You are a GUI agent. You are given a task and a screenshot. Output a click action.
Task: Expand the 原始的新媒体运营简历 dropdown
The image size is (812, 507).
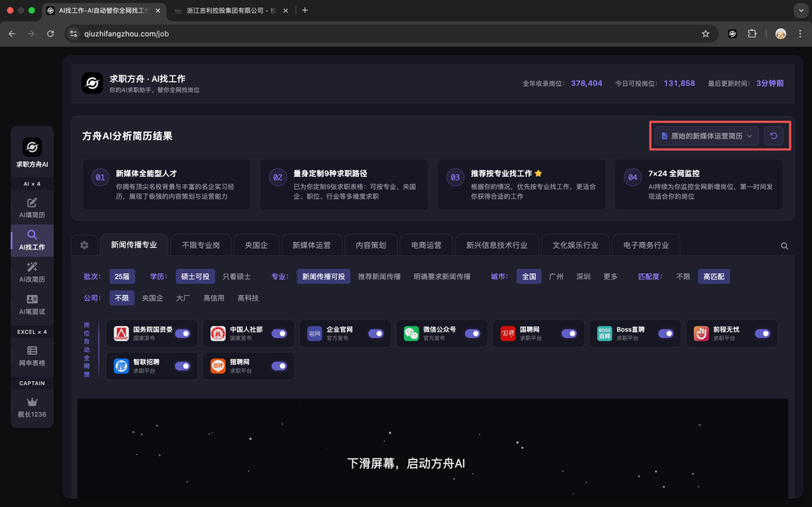click(x=707, y=136)
